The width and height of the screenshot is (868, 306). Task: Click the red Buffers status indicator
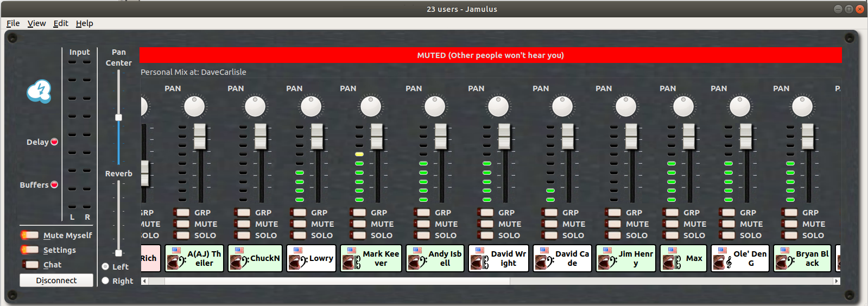click(54, 185)
